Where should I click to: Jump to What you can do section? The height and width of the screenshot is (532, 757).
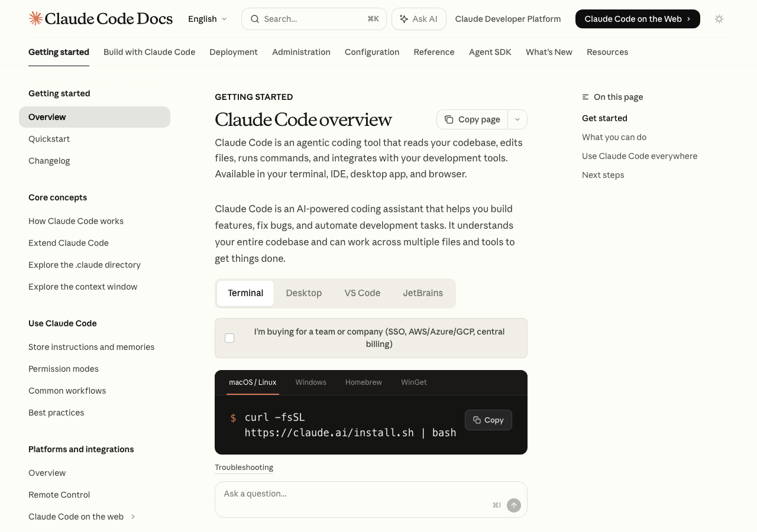(614, 137)
